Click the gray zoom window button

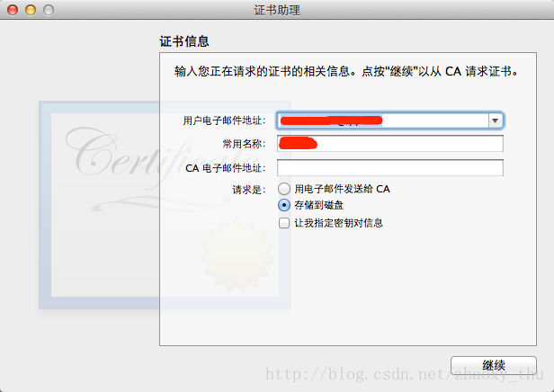(x=49, y=10)
